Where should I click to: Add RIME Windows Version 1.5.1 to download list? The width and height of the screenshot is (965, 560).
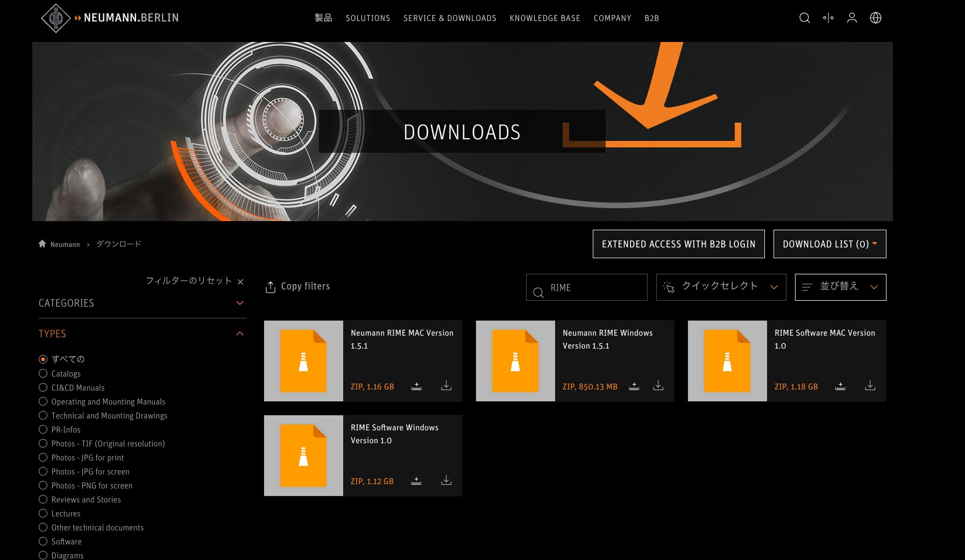[x=634, y=386]
